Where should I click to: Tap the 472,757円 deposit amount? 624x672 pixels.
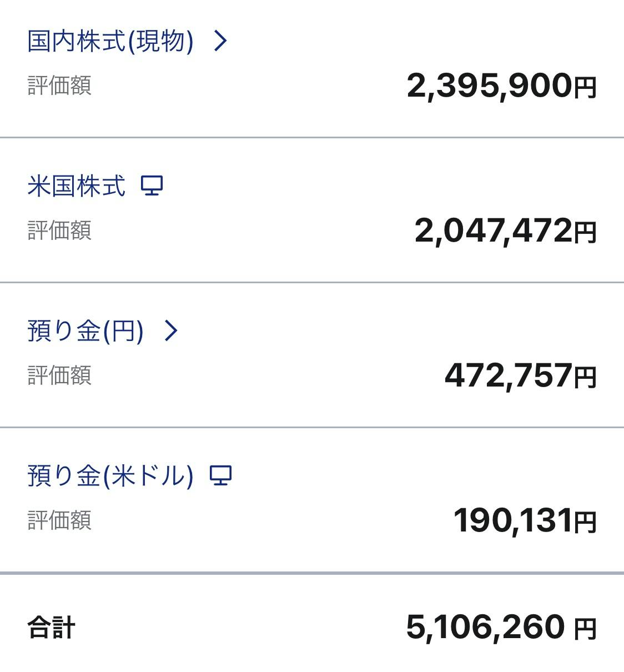pos(520,376)
